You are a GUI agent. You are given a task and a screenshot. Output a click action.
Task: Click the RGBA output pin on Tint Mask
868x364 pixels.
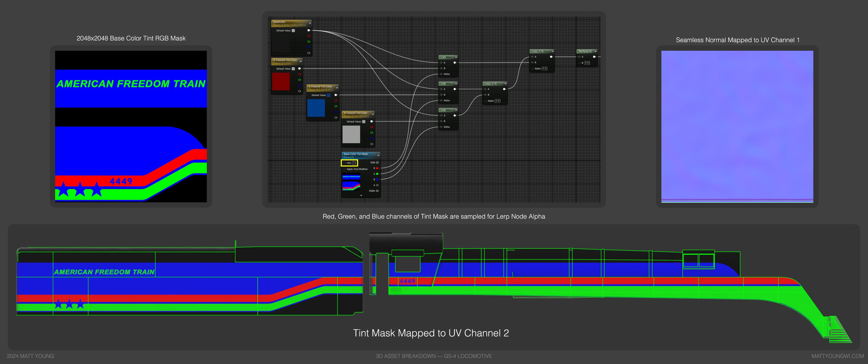coord(377,191)
